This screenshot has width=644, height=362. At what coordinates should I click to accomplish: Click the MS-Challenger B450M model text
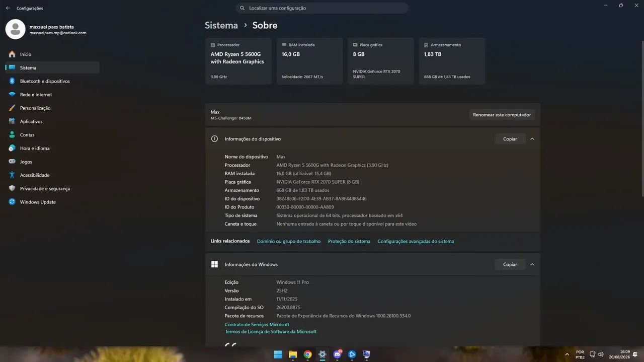click(x=231, y=118)
